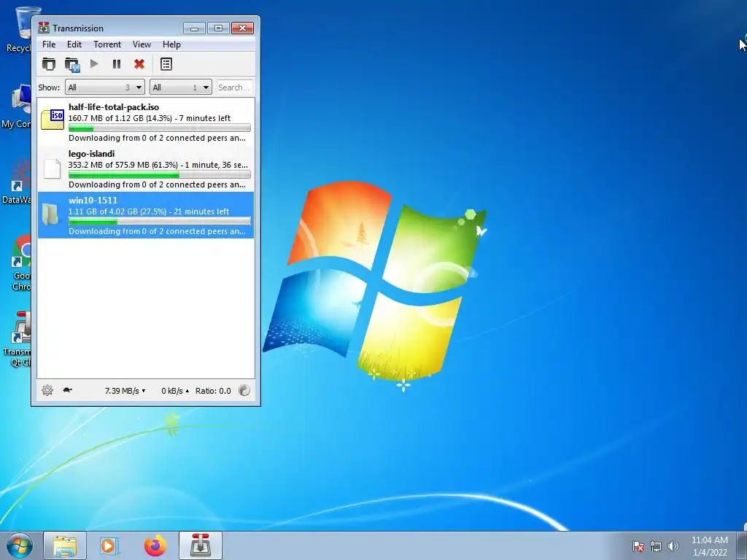Viewport: 747px width, 560px height.
Task: Close the Transmission window
Action: (242, 28)
